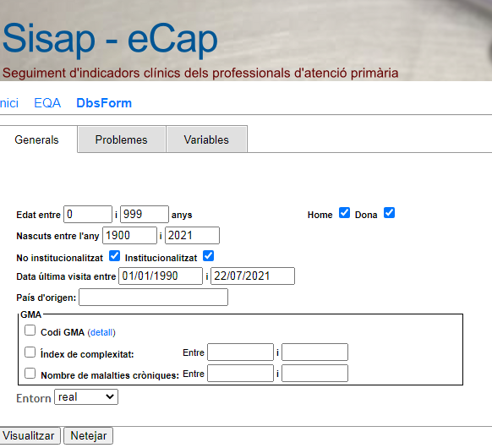Switch to the Problemes tab
The width and height of the screenshot is (492, 448).
122,139
